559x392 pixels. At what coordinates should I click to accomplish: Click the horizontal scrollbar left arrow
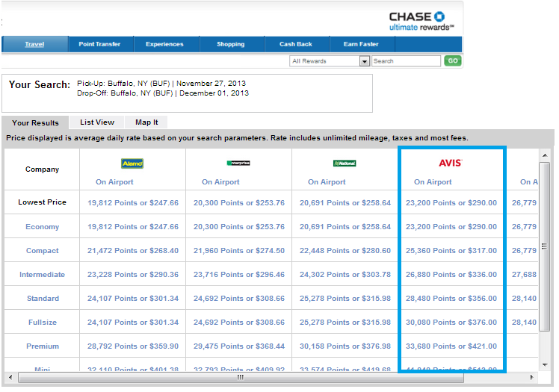(10, 377)
